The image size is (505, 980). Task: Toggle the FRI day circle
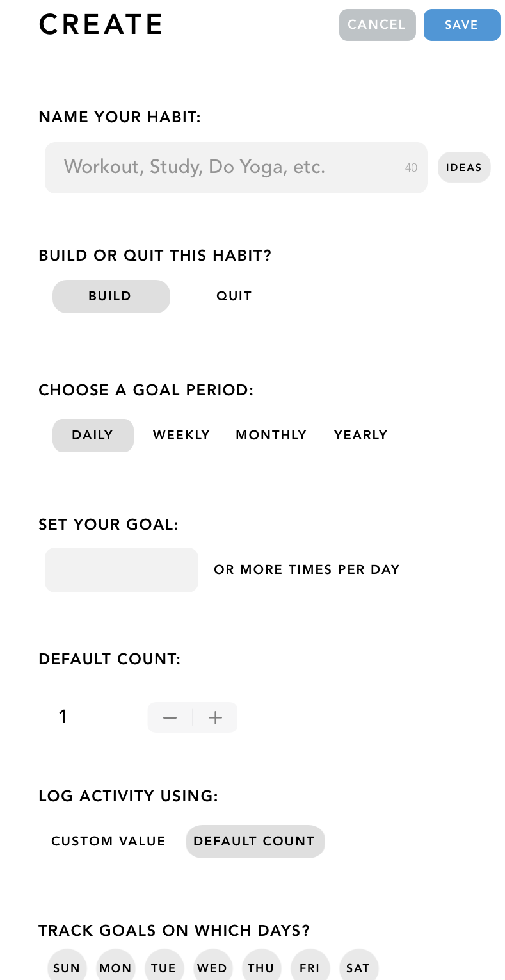tap(310, 967)
